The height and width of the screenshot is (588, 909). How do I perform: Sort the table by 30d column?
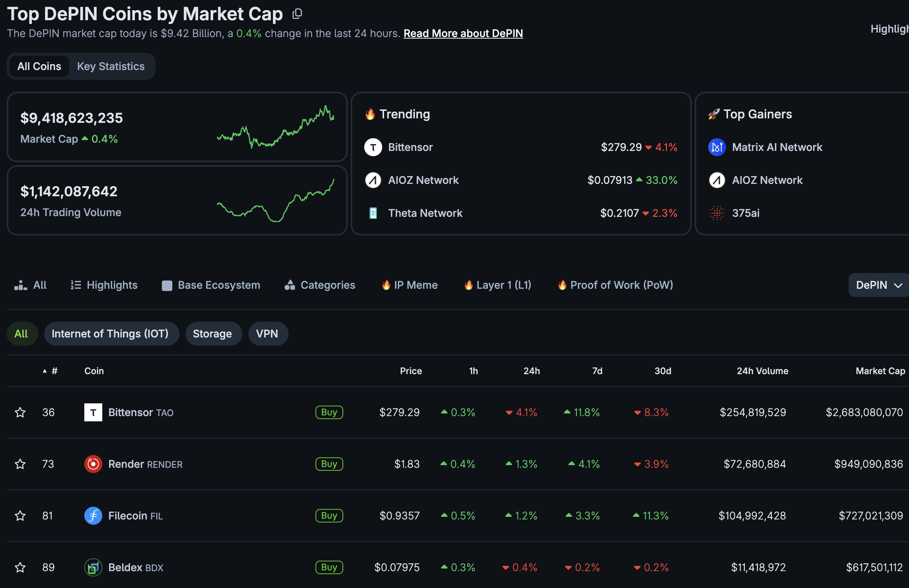(663, 371)
